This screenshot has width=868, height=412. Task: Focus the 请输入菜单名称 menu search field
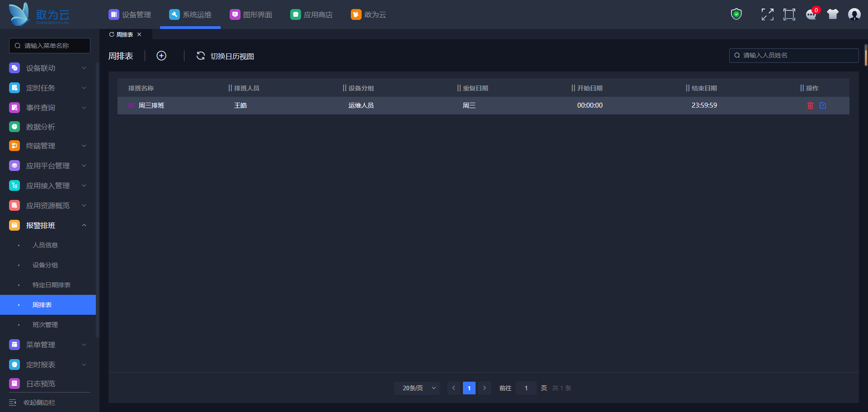point(50,46)
